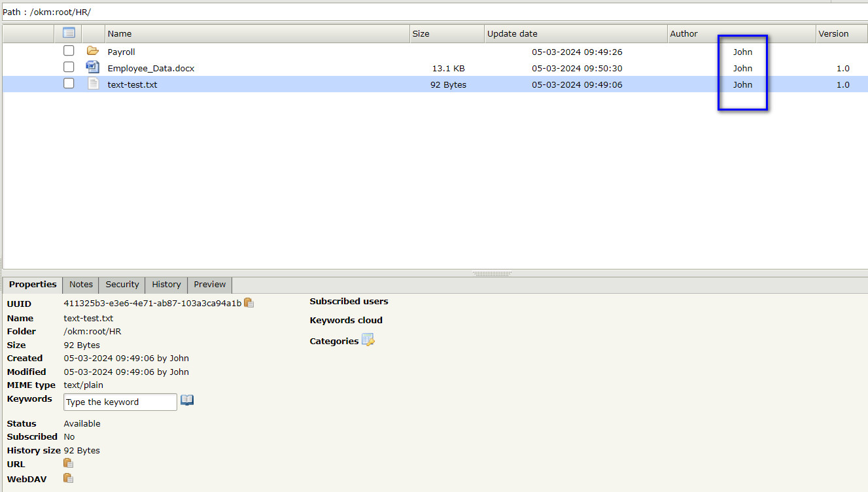Viewport: 868px width, 492px height.
Task: Sort the list by Update date column
Action: [x=512, y=34]
